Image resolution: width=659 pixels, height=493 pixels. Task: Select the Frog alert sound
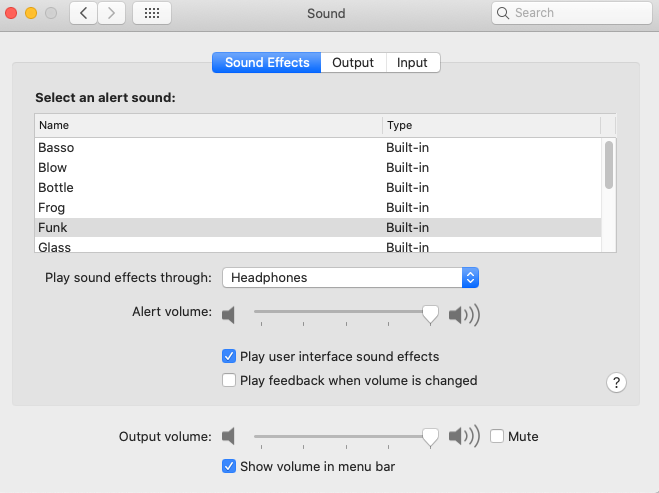point(52,207)
